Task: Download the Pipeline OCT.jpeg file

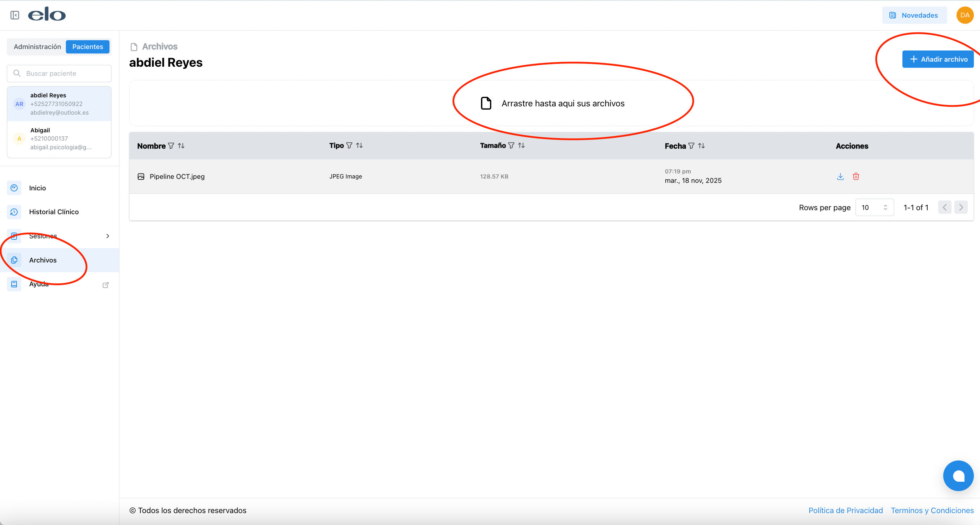Action: [x=840, y=176]
